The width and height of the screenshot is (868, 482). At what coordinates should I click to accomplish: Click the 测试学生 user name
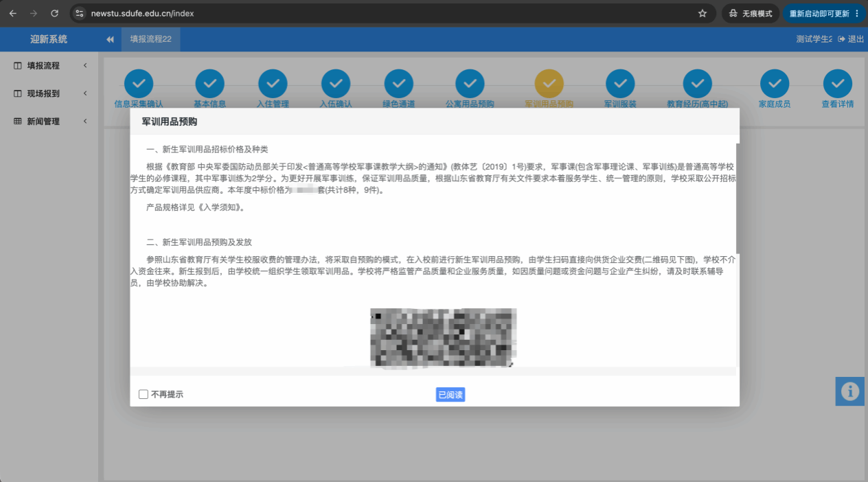click(x=814, y=39)
